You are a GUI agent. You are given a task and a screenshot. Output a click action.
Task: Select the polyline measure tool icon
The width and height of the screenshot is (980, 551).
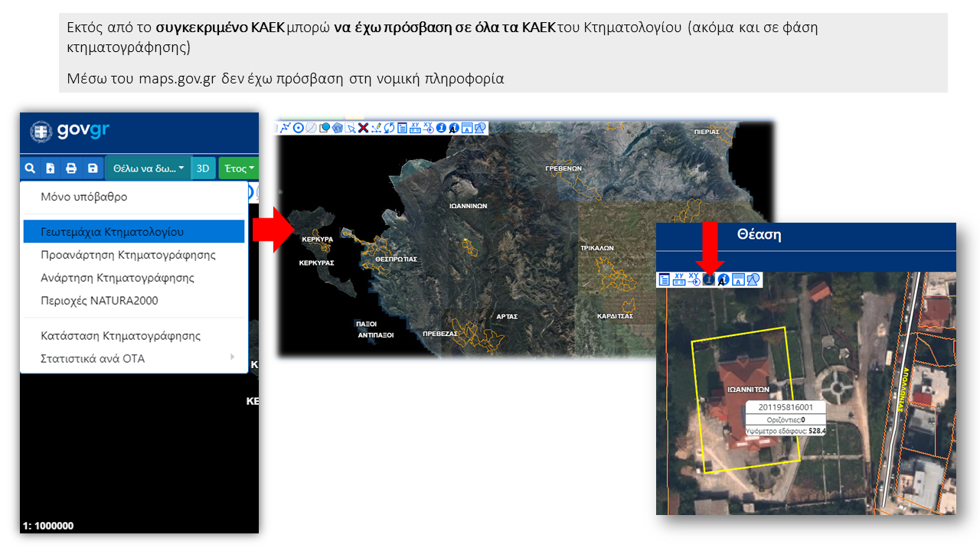click(x=286, y=128)
